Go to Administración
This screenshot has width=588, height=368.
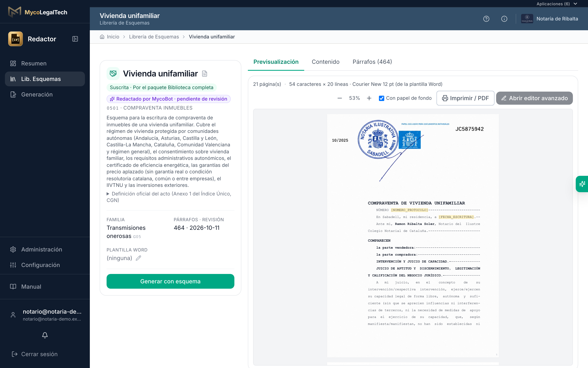[x=45, y=249]
